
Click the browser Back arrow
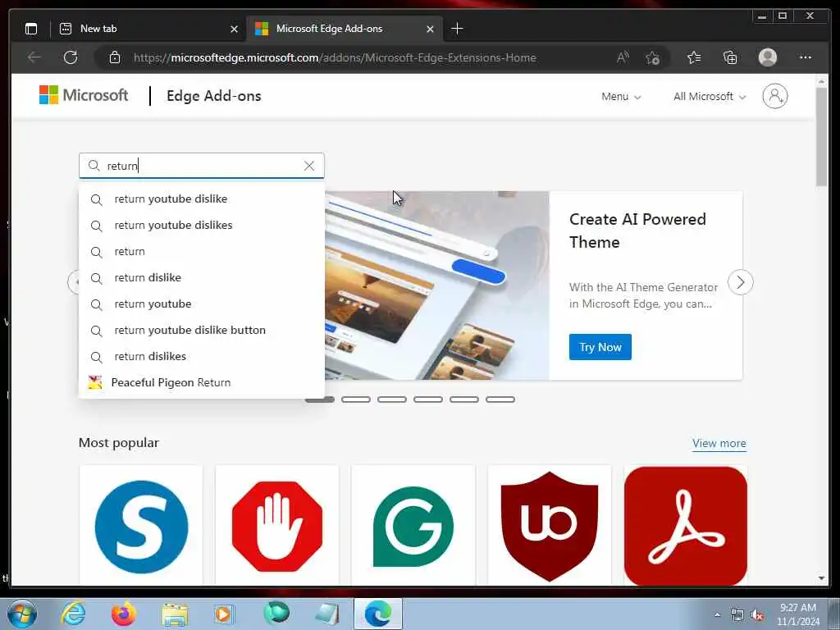coord(34,57)
